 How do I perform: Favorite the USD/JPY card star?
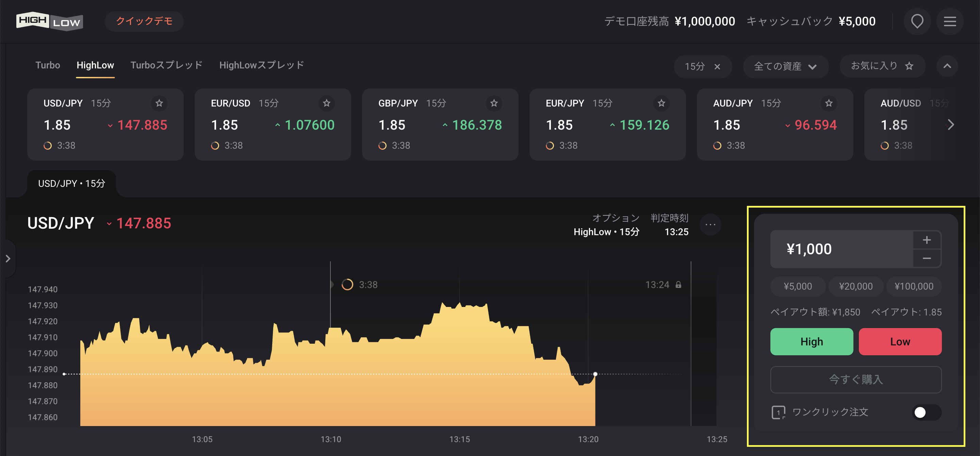[159, 103]
